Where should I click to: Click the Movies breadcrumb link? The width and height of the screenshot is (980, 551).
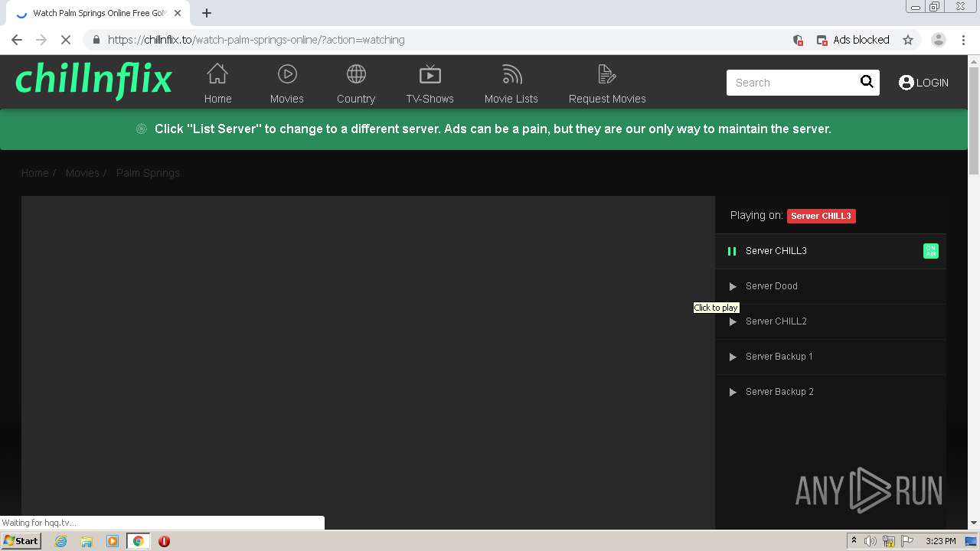tap(82, 173)
